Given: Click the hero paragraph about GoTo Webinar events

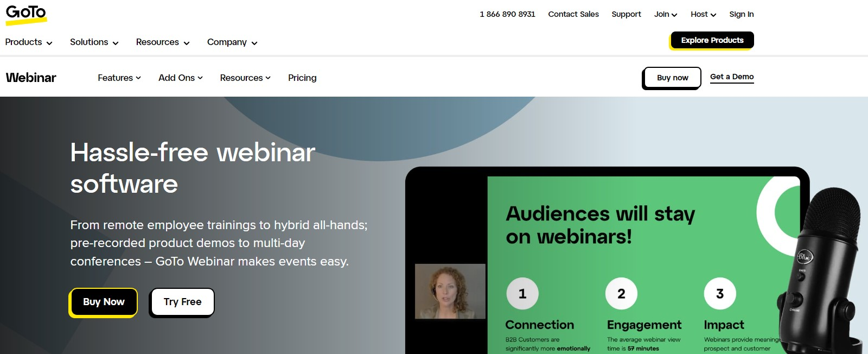Looking at the screenshot, I should coord(219,243).
